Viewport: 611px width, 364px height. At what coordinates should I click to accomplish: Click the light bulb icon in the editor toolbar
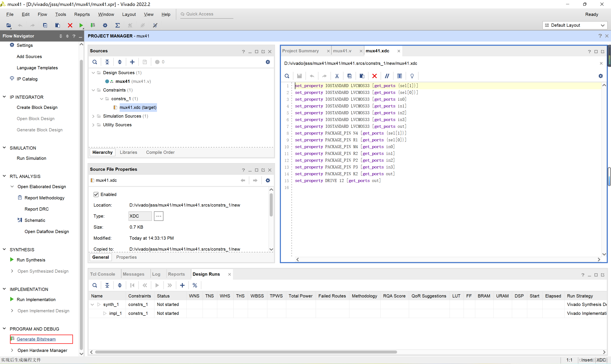(x=412, y=76)
